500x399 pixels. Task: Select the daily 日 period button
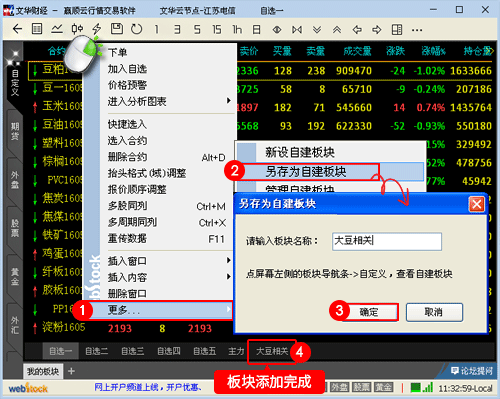[x=256, y=30]
